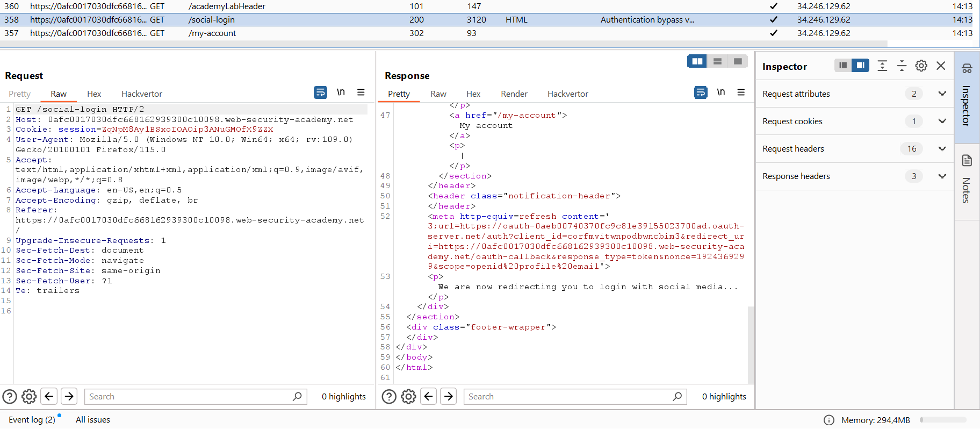Expand all Inspector sections icon
The image size is (980, 429).
point(882,66)
